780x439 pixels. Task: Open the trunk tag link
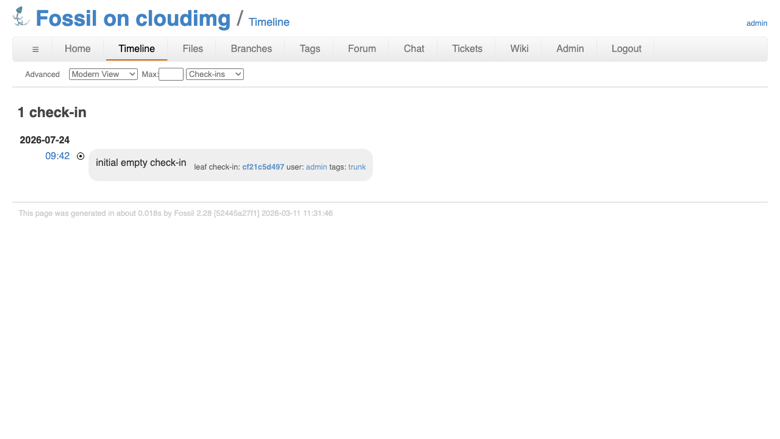coord(357,167)
